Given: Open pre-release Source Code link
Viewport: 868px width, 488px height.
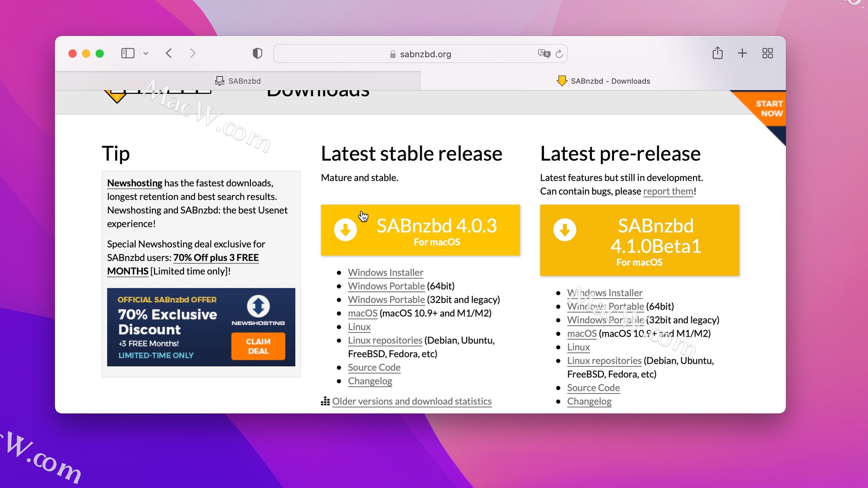Looking at the screenshot, I should [594, 388].
